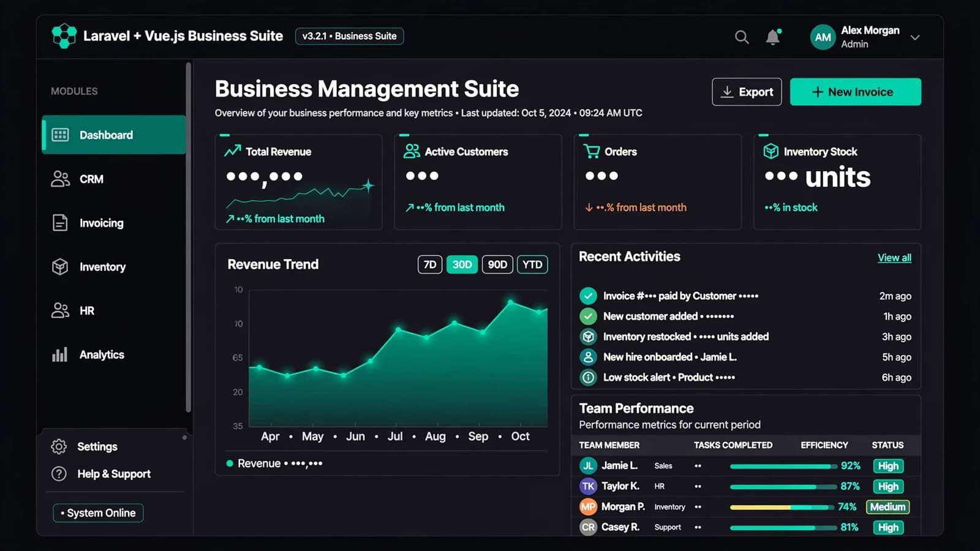This screenshot has width=980, height=551.
Task: Click the Invoice paid checkmark icon
Action: (x=588, y=296)
